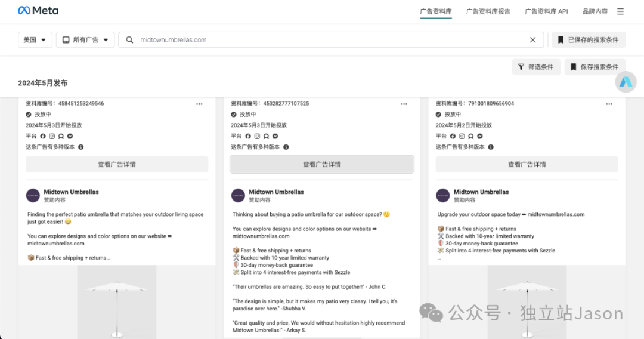Click Messenger platform icon on ad 791001809656904
Screen dimensions: 644x339
pos(479,136)
